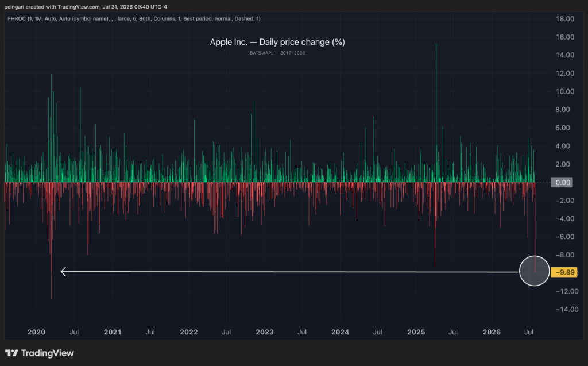Click the 2022 label on the time axis
The image size is (588, 366).
(x=188, y=332)
